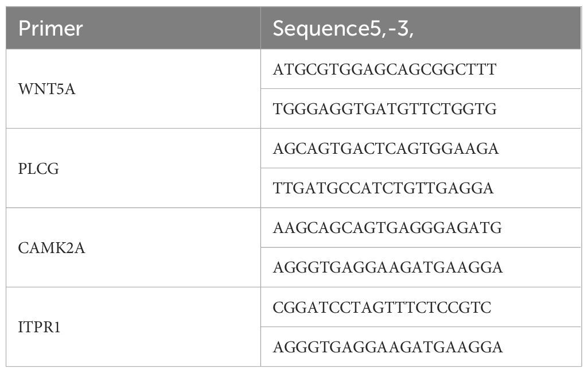Click the word Primer in header
Image resolution: width=588 pixels, height=373 pixels.
(50, 28)
